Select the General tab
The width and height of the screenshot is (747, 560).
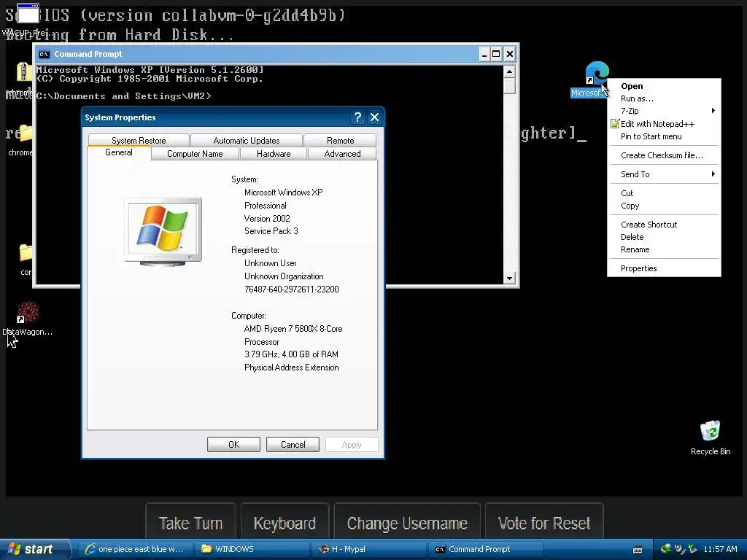[119, 152]
